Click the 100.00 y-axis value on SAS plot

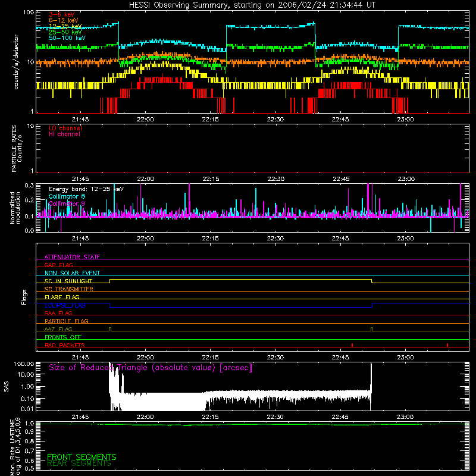point(24,364)
